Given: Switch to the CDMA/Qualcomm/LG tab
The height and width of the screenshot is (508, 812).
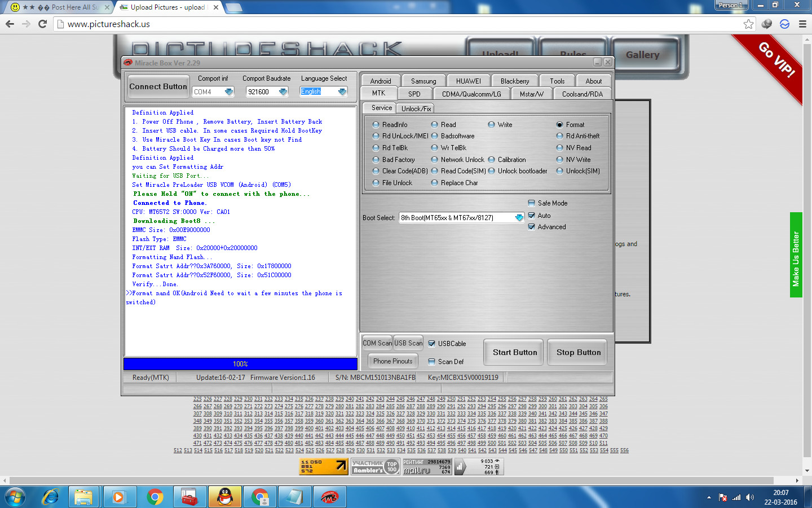Looking at the screenshot, I should point(471,94).
